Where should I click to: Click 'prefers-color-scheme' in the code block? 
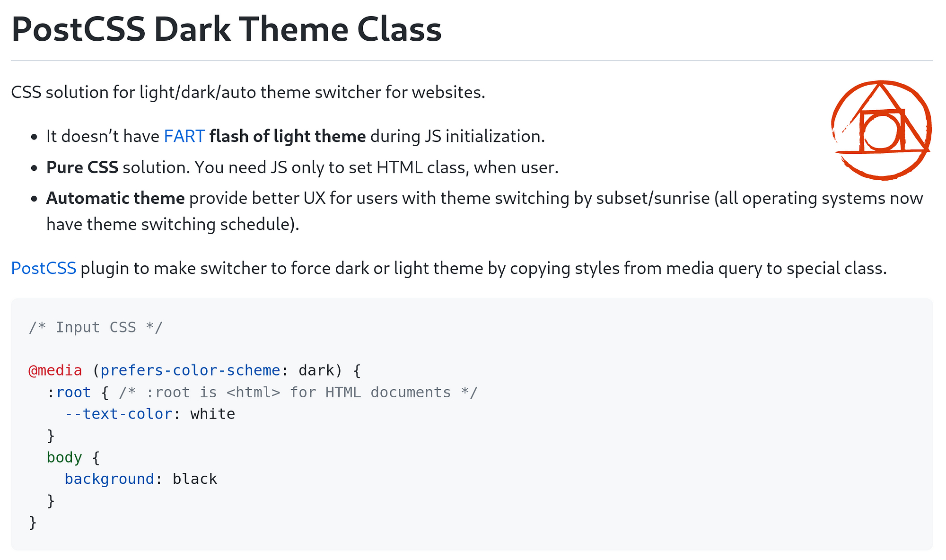click(190, 370)
